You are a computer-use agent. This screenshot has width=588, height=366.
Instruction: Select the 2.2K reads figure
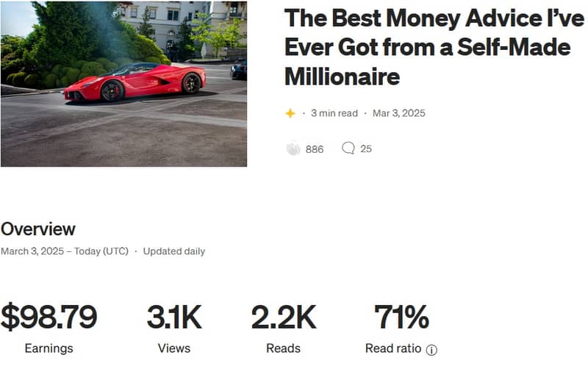tap(283, 317)
